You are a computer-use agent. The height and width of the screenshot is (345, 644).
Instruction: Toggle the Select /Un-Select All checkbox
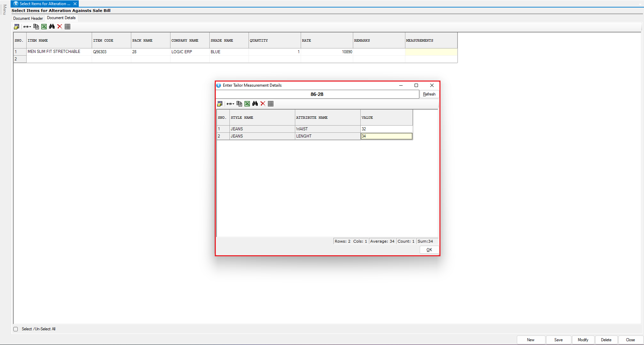click(x=16, y=329)
